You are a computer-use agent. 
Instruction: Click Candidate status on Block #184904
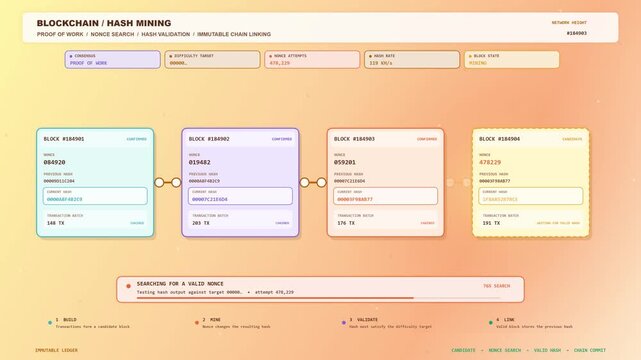point(572,139)
